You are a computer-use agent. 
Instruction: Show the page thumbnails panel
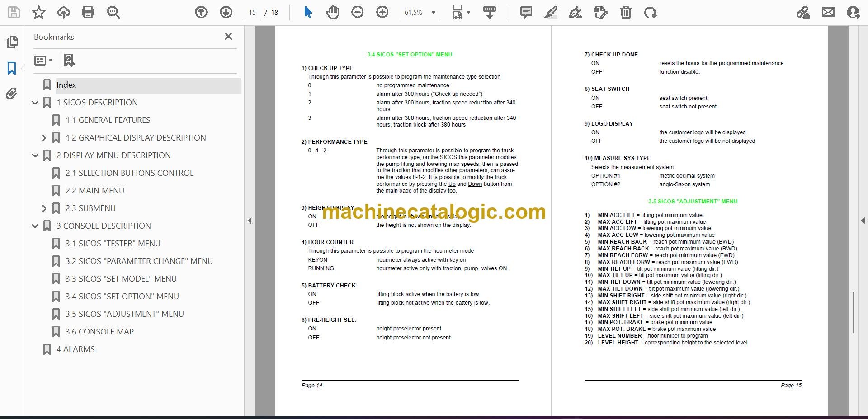click(x=12, y=42)
